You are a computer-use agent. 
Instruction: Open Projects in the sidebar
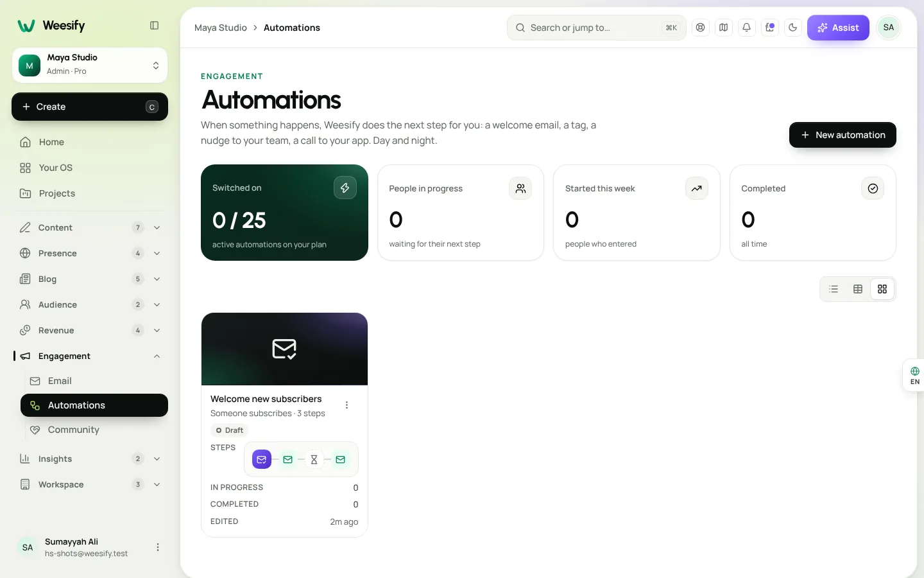(x=90, y=193)
